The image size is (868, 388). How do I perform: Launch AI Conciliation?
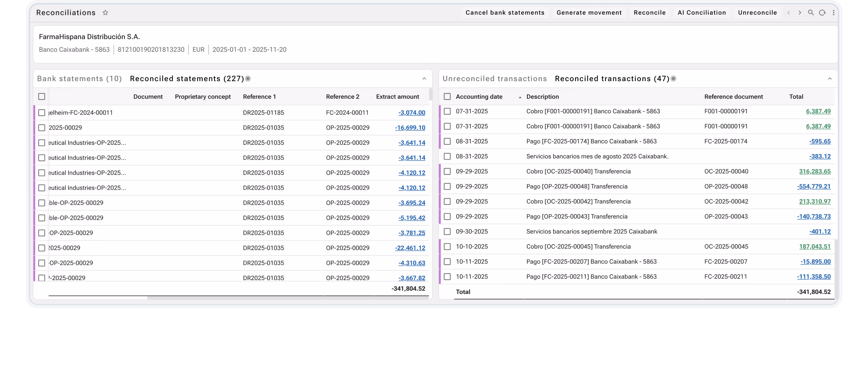702,12
